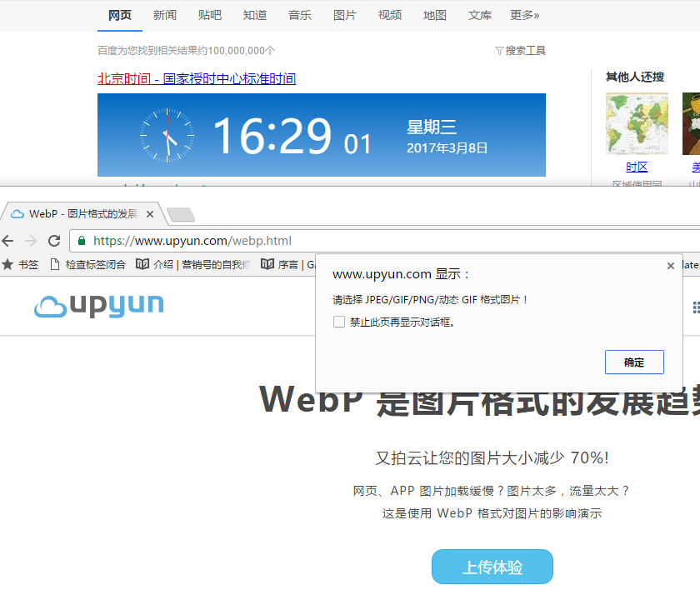Click the 上传体验 upload button

point(492,567)
